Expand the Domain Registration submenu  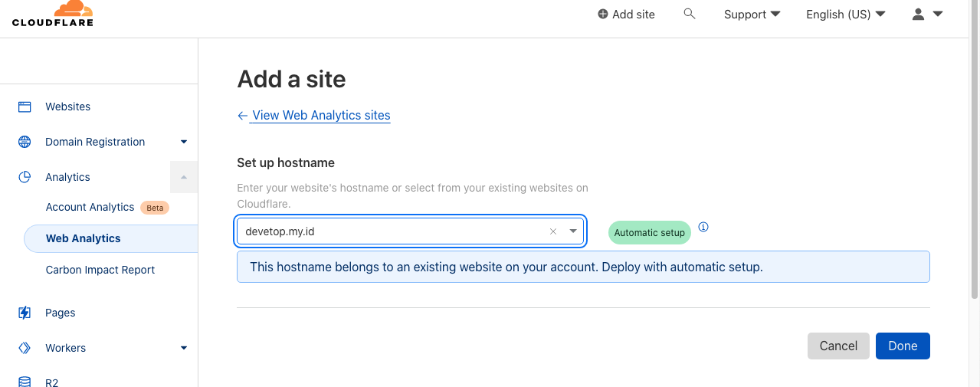coord(184,142)
